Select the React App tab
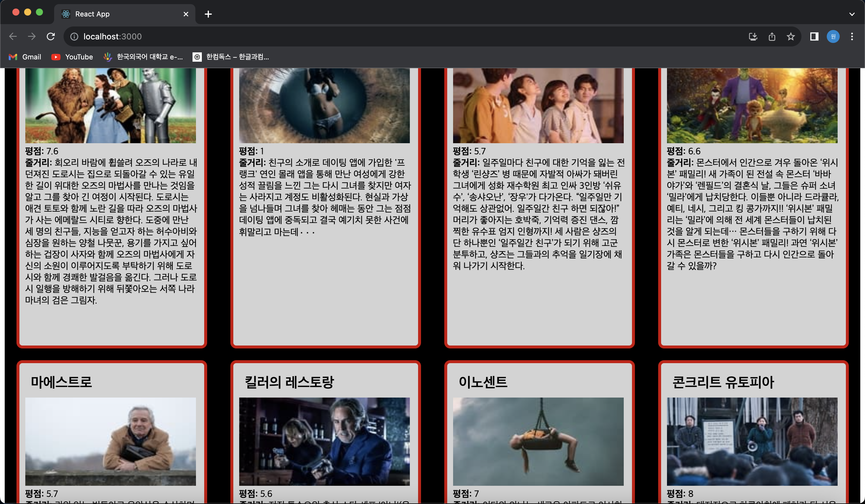Screen dimensions: 865x504 coord(124,14)
